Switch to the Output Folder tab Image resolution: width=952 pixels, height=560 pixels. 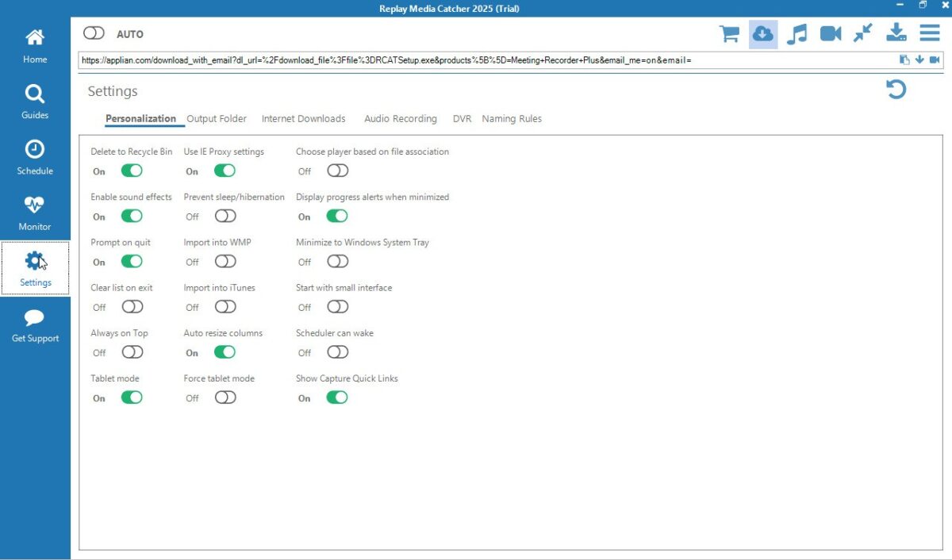[x=217, y=119]
